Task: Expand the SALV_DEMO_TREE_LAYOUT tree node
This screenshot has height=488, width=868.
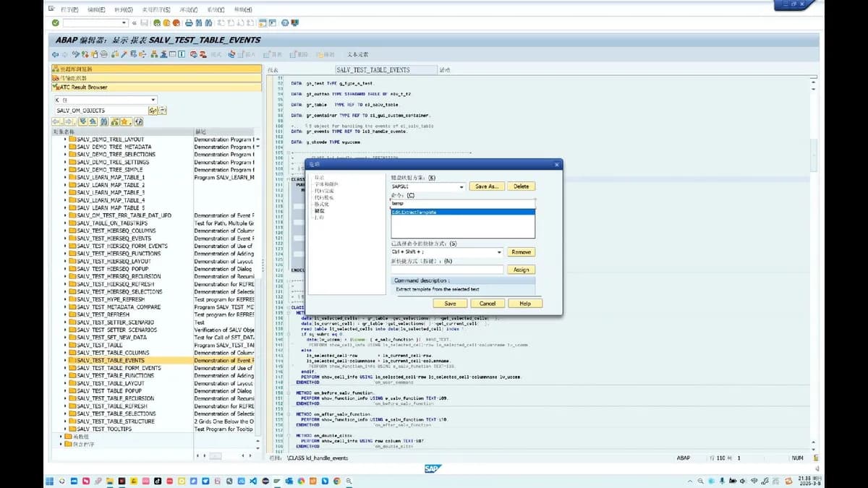Action: tap(66, 139)
